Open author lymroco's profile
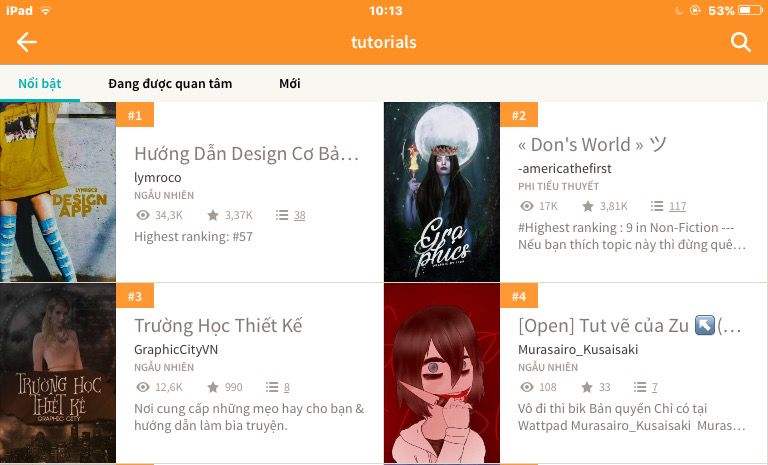Screen dimensions: 768x465 click(158, 177)
